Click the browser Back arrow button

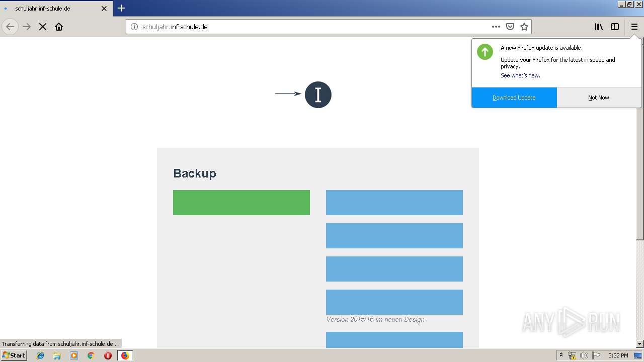[10, 27]
